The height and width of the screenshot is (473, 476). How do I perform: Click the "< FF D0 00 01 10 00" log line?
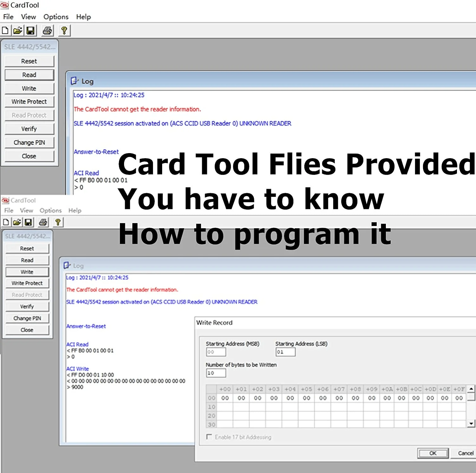(x=90, y=375)
